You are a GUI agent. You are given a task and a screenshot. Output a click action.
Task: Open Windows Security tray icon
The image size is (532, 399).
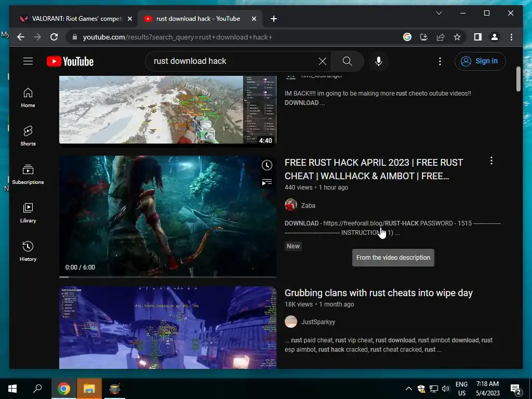tap(421, 389)
